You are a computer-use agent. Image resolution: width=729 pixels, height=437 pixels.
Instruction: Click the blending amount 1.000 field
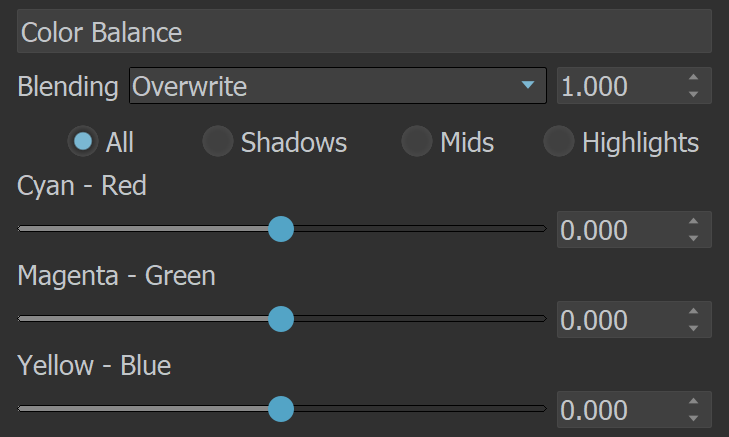pyautogui.click(x=634, y=86)
